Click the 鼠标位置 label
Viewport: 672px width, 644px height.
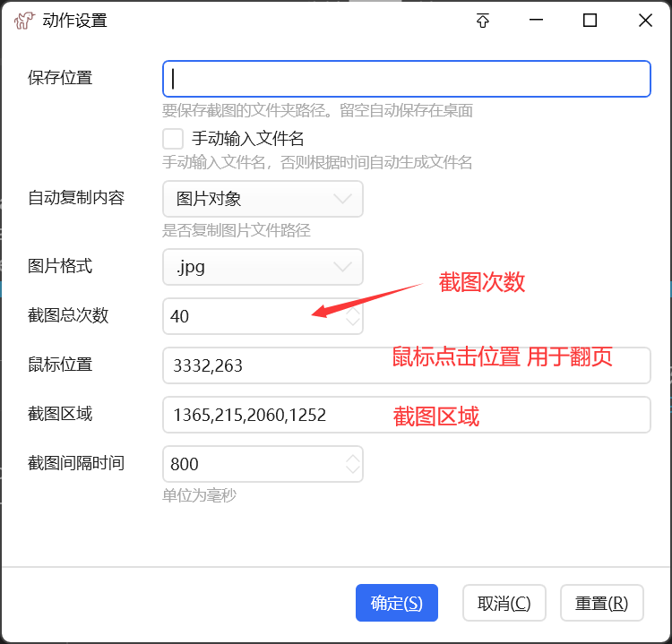click(x=60, y=365)
